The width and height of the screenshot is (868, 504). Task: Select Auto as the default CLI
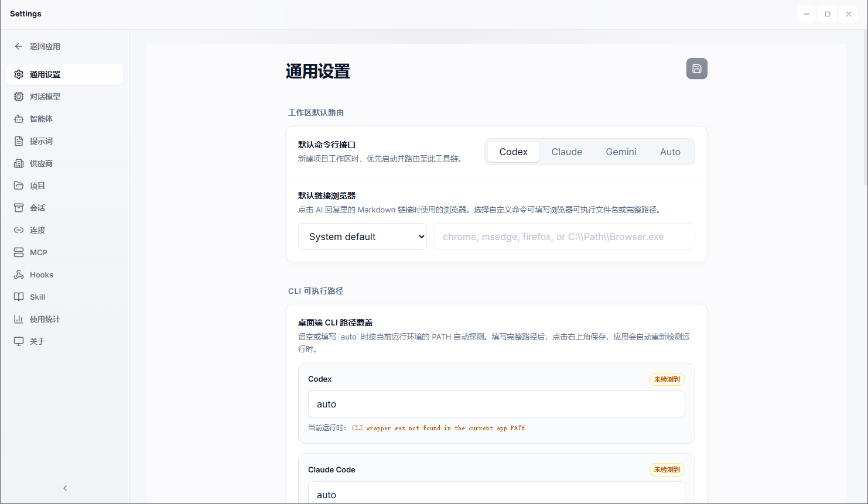pos(670,152)
